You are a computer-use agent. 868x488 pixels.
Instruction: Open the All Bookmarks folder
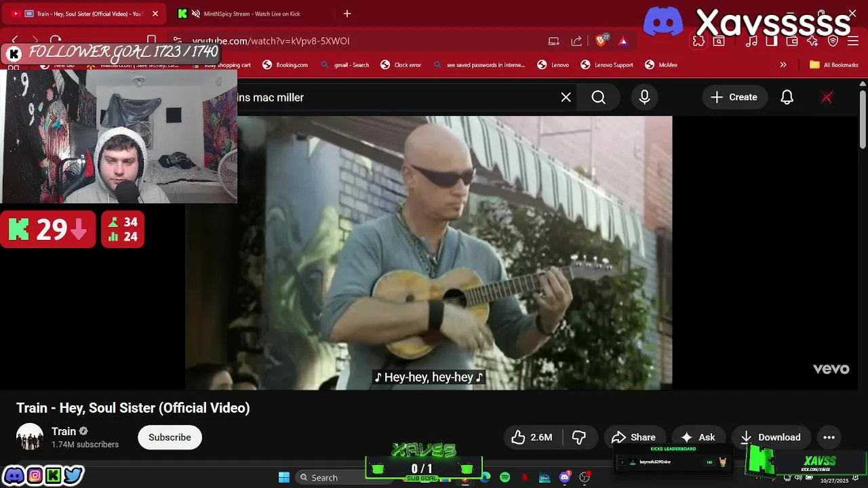click(834, 65)
